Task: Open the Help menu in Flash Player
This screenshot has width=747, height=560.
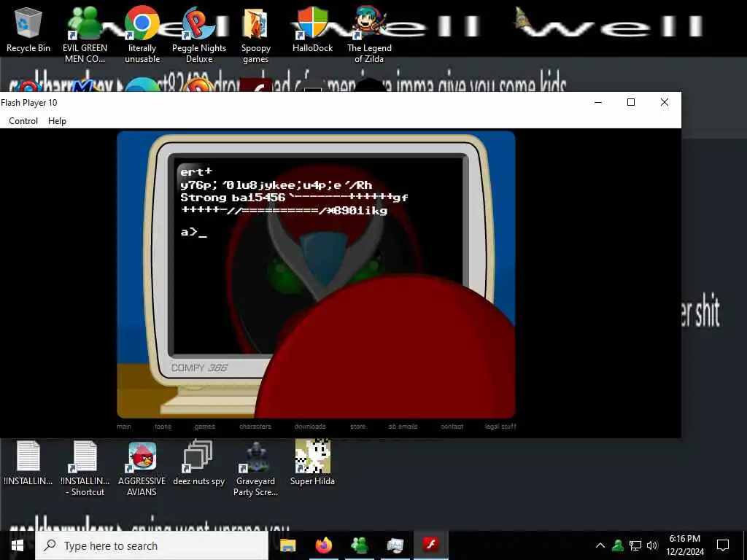Action: point(57,121)
